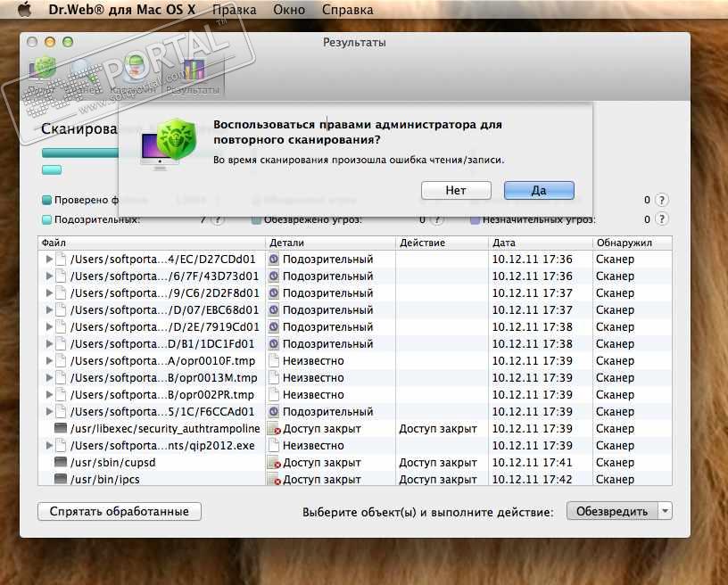
Task: Click the unknown status icon in qip2012.exe row
Action: coord(274,445)
